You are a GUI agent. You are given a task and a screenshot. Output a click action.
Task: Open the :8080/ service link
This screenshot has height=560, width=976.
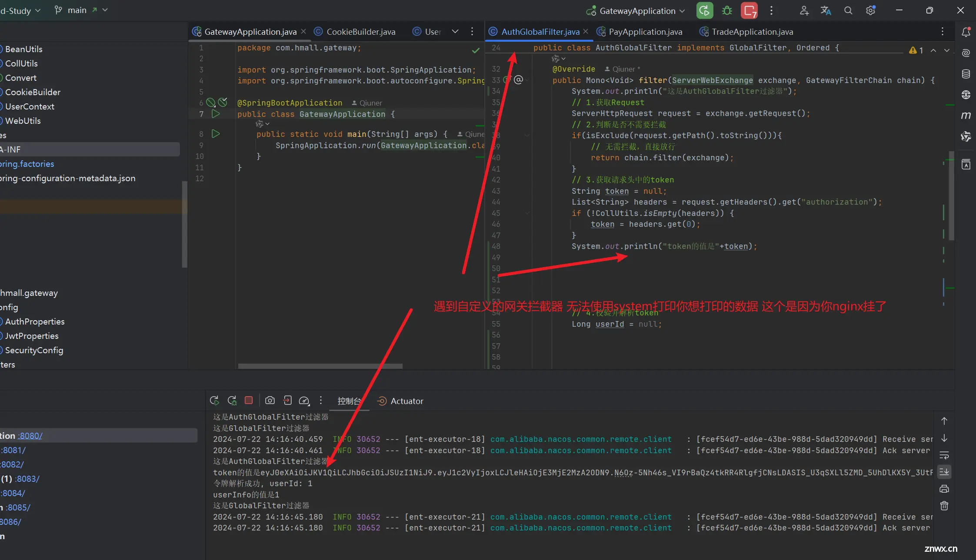click(x=30, y=436)
